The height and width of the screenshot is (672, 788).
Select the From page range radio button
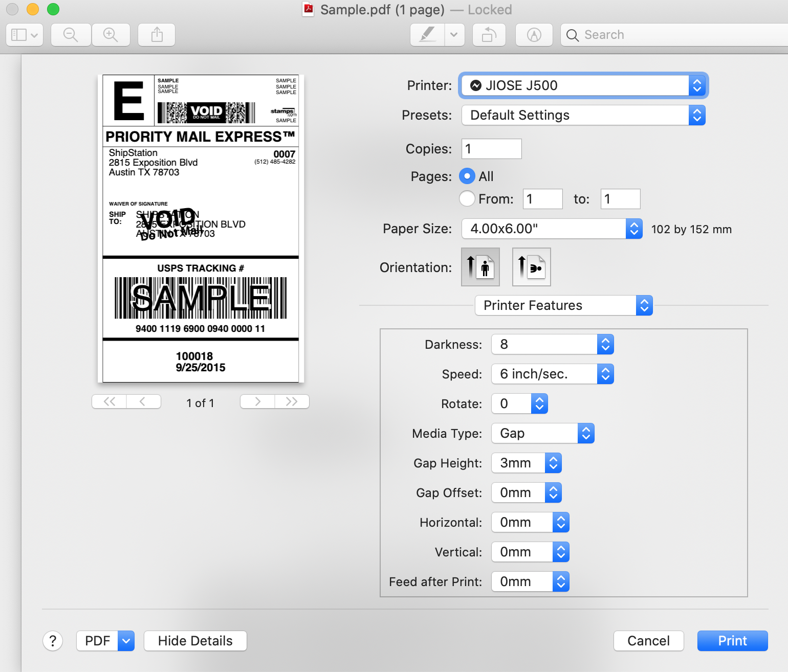[x=467, y=198]
